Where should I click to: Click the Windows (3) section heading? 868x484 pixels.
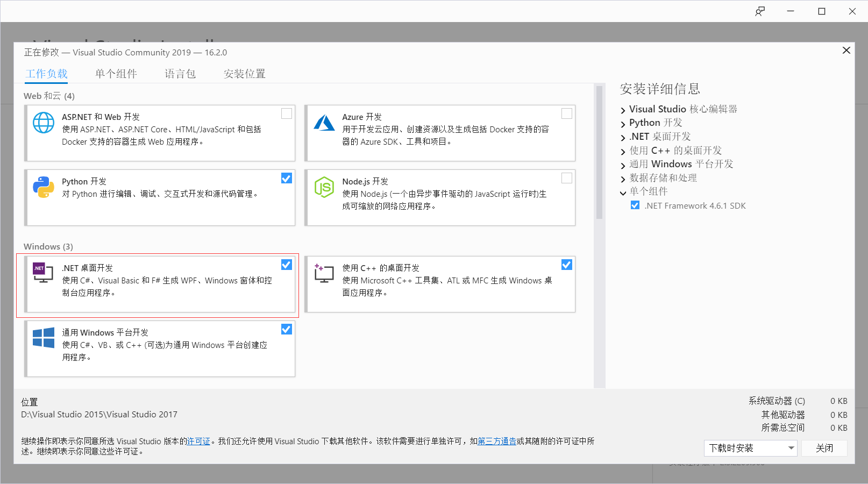click(48, 246)
